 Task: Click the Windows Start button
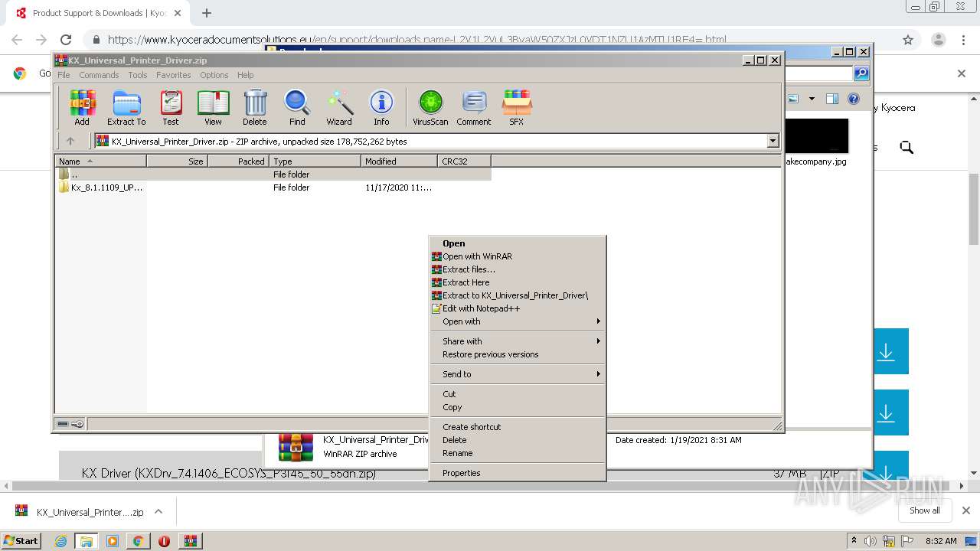click(x=21, y=540)
